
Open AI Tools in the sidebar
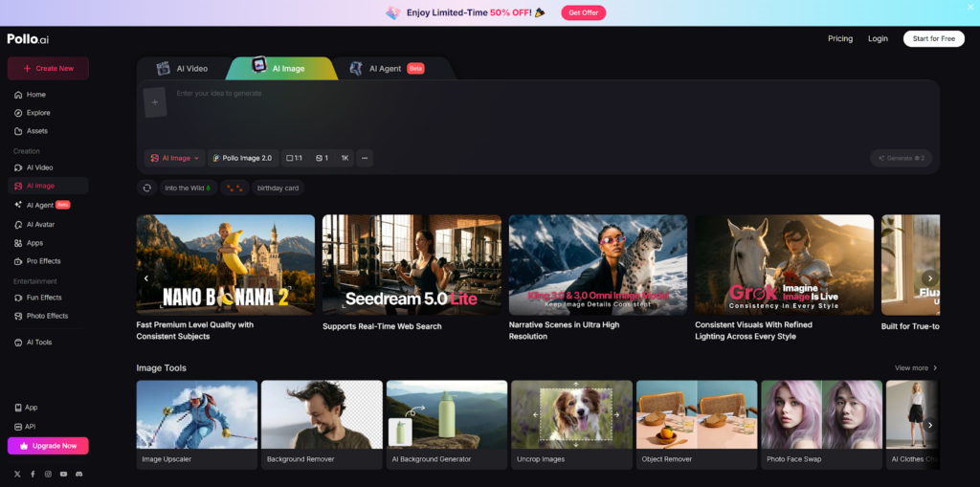(x=38, y=342)
